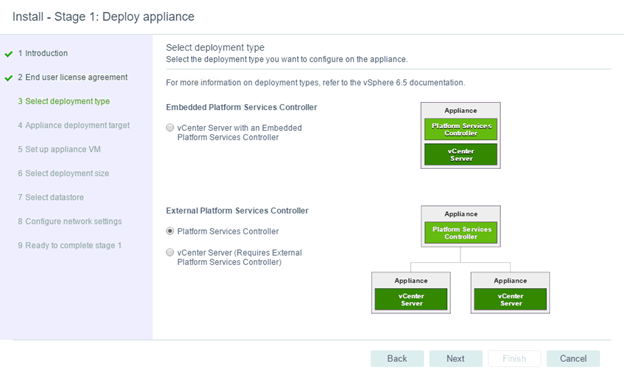The width and height of the screenshot is (624, 377).
Task: Open step 2 End user license agreement
Action: click(x=72, y=77)
